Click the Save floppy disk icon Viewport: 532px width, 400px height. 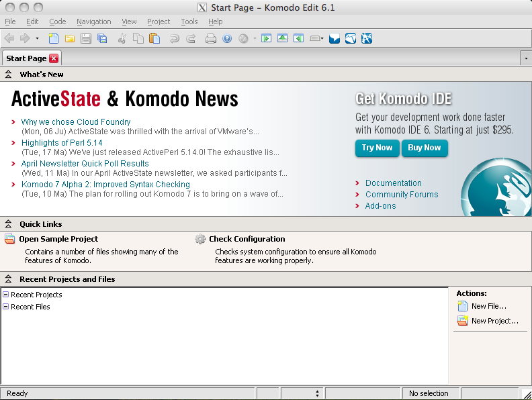[x=86, y=38]
